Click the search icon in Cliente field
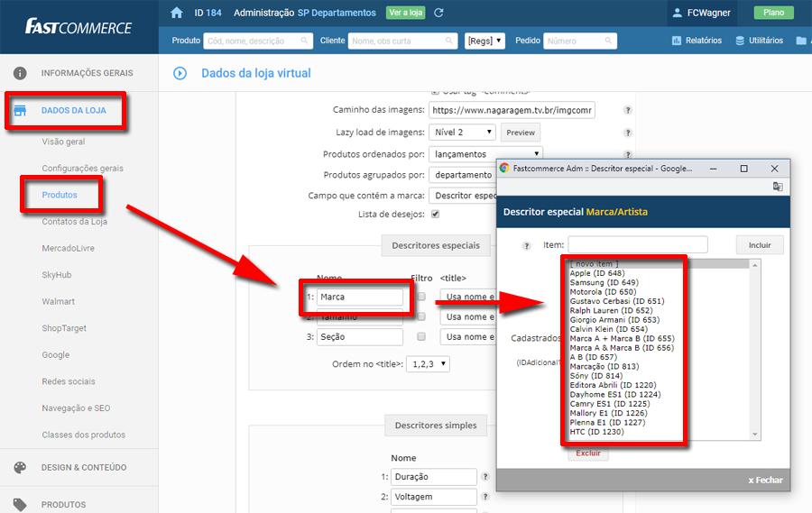Screen dimensions: 812x513 [x=449, y=41]
